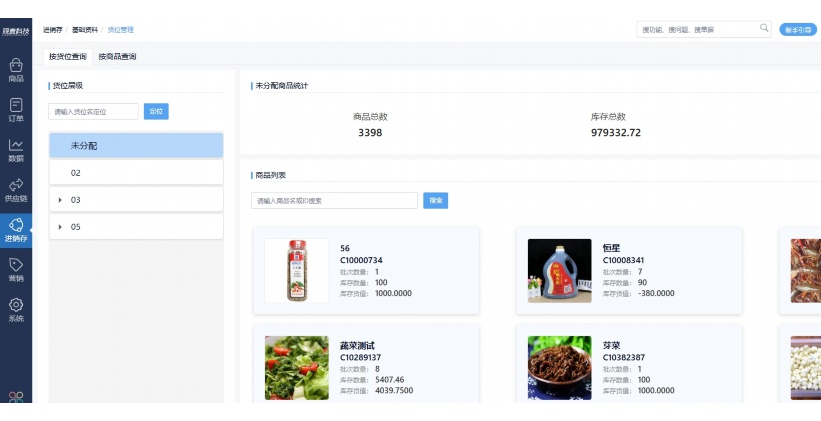Image resolution: width=821 pixels, height=421 pixels.
Task: Open the 订单 sidebar icon
Action: pyautogui.click(x=16, y=110)
